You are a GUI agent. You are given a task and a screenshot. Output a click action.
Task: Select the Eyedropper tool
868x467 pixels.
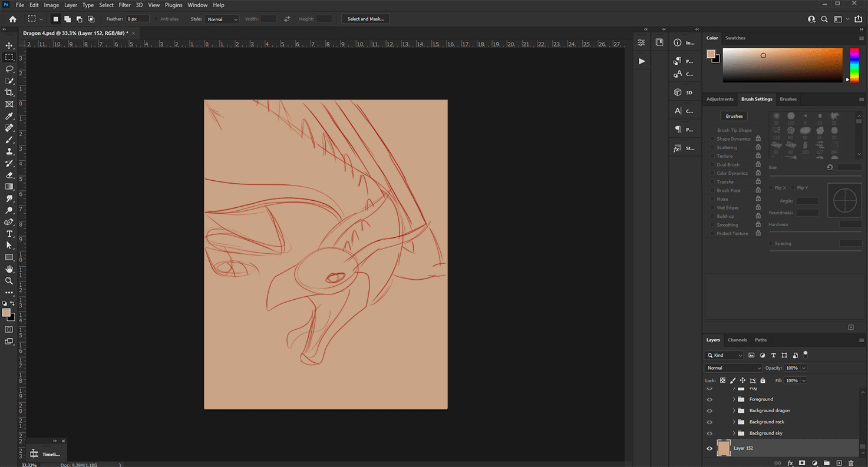click(9, 116)
